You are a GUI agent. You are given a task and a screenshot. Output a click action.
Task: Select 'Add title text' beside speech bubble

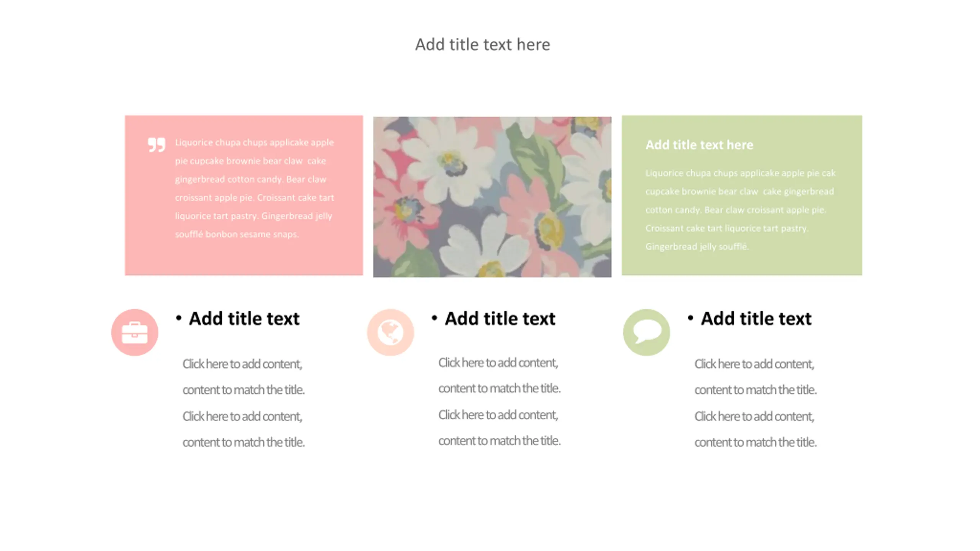point(756,318)
